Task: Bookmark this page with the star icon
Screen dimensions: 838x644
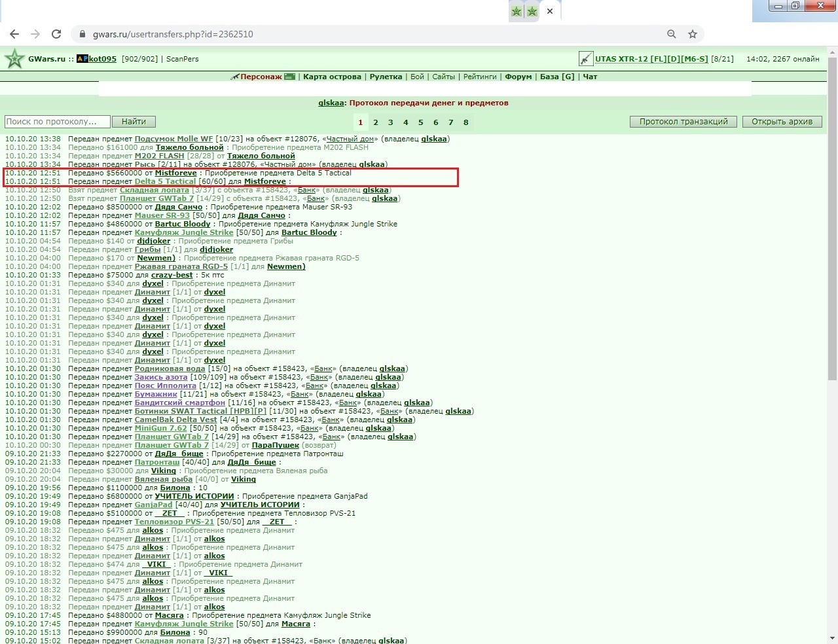Action: [x=693, y=34]
